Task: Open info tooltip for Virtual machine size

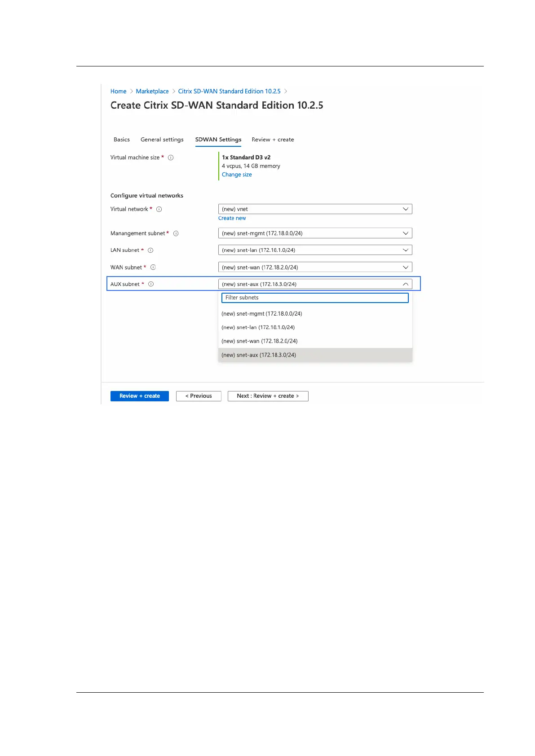Action: (171, 158)
